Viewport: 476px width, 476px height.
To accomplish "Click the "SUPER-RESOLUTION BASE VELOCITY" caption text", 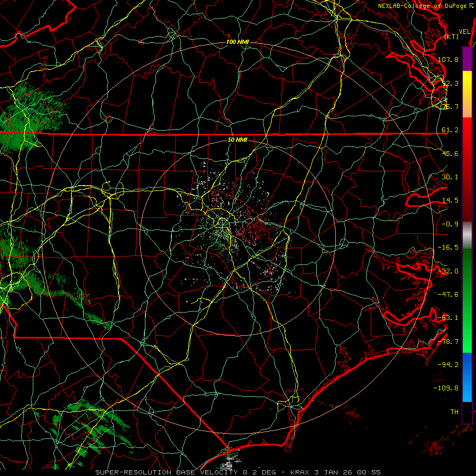I will pos(167,472).
